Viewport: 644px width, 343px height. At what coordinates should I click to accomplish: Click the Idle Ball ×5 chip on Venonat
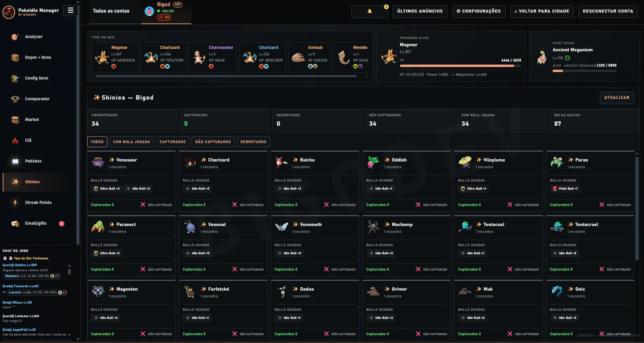pyautogui.click(x=198, y=253)
